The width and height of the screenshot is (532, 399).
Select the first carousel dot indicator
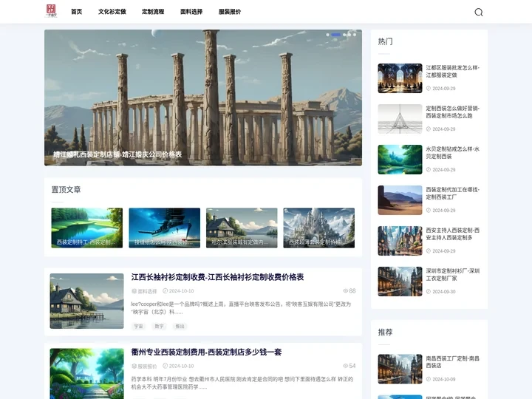click(x=328, y=35)
